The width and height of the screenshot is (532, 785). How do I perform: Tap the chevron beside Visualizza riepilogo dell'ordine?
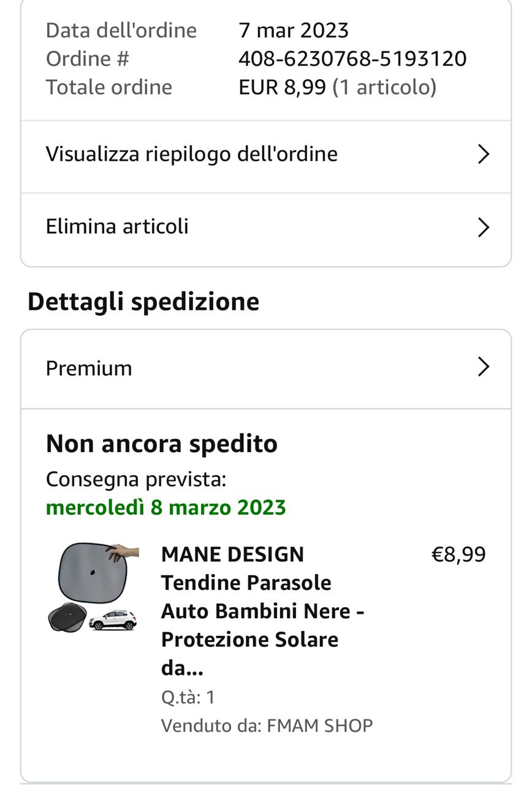click(x=484, y=154)
